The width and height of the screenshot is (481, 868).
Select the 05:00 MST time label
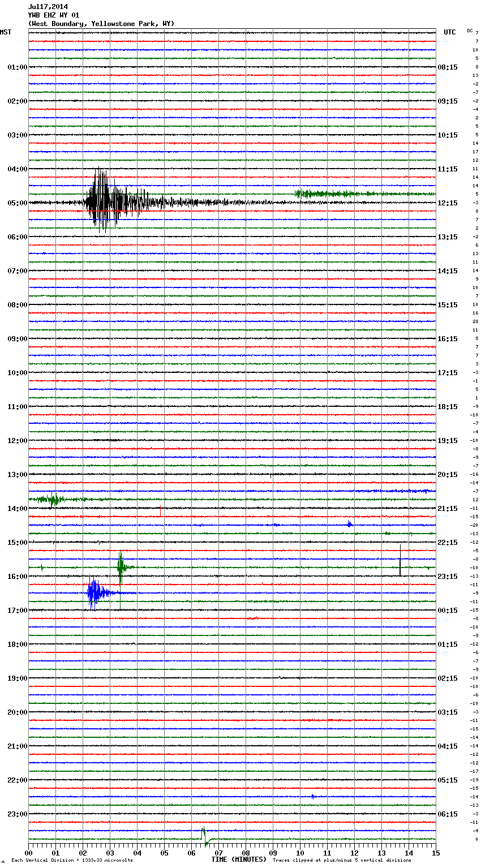point(17,203)
